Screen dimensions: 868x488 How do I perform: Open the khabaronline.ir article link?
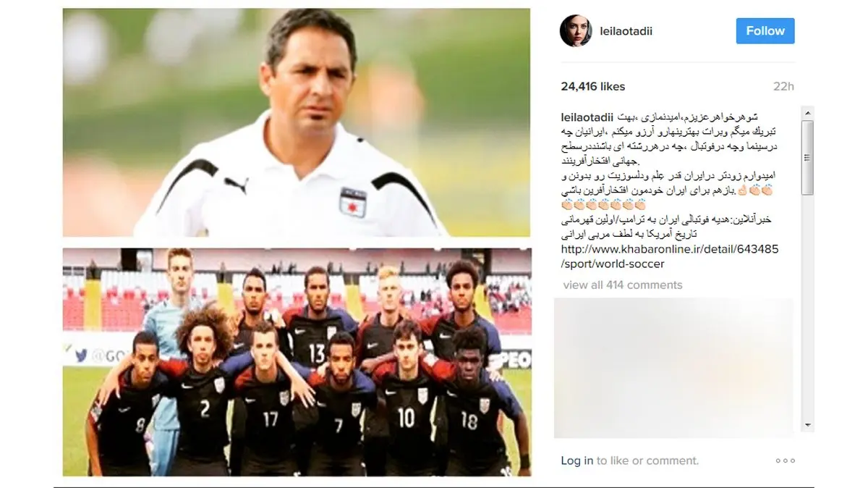click(x=670, y=256)
